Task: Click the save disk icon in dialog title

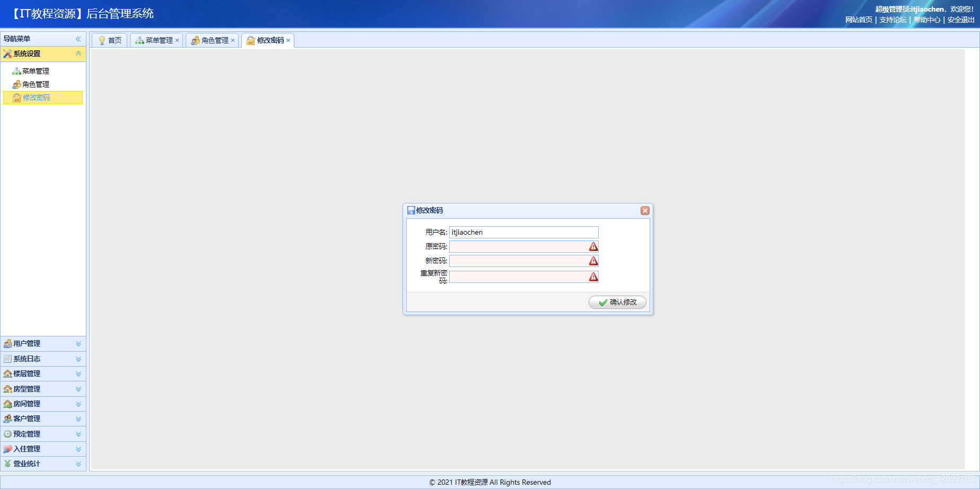Action: (x=411, y=210)
